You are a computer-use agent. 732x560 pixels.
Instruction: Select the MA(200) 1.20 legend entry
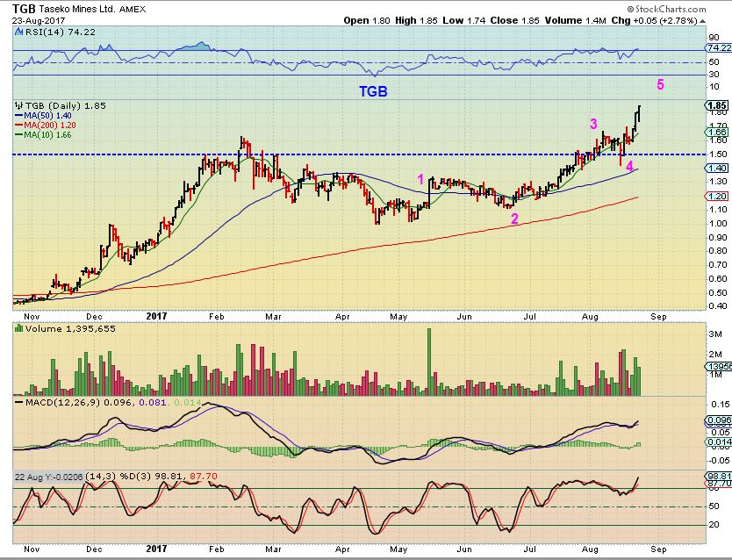point(46,125)
